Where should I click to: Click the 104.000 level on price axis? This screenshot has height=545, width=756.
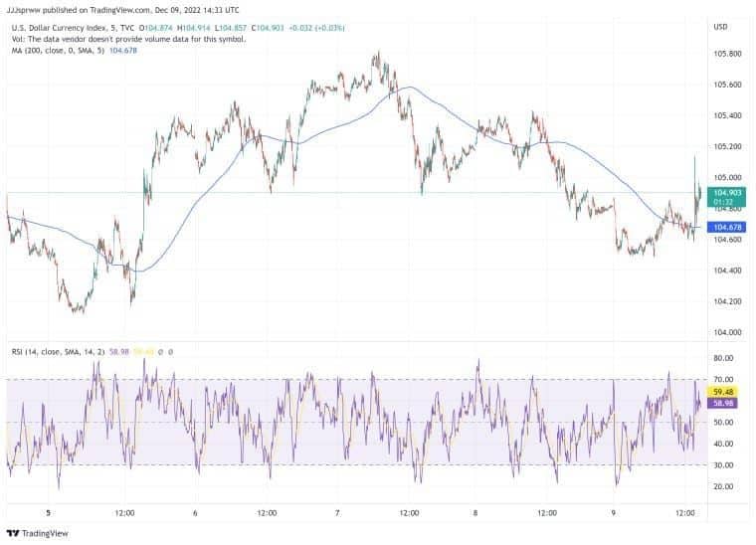pyautogui.click(x=728, y=332)
